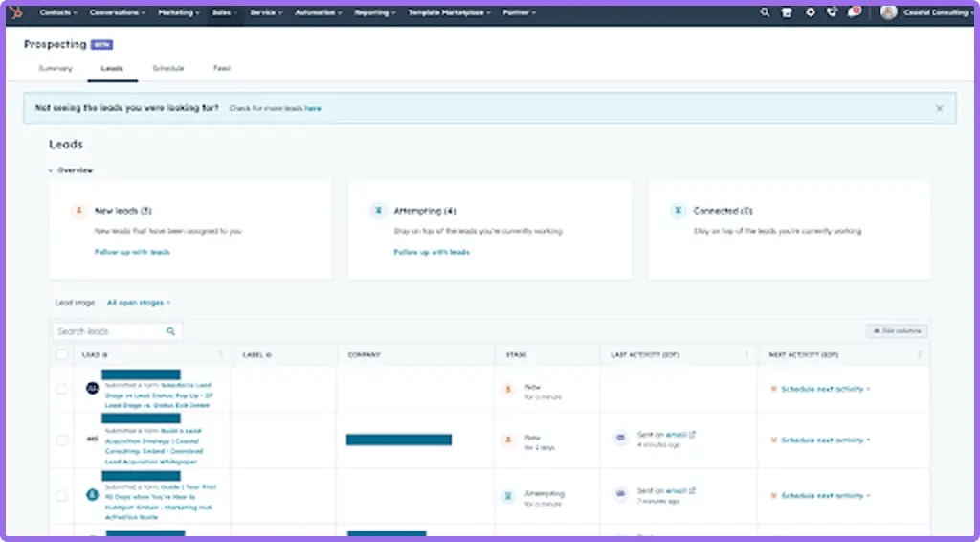
Task: Click the avatar of the 'New for a minute' lead
Action: pos(93,388)
